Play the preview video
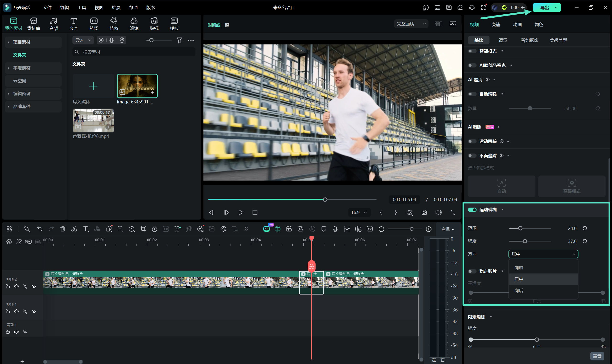The width and height of the screenshot is (612, 364). point(241,212)
